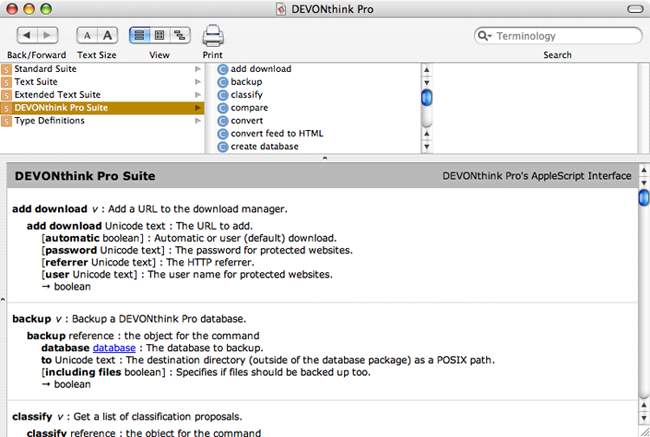Viewport: 650px width, 437px height.
Task: Select the Standard Suite row
Action: pyautogui.click(x=102, y=69)
